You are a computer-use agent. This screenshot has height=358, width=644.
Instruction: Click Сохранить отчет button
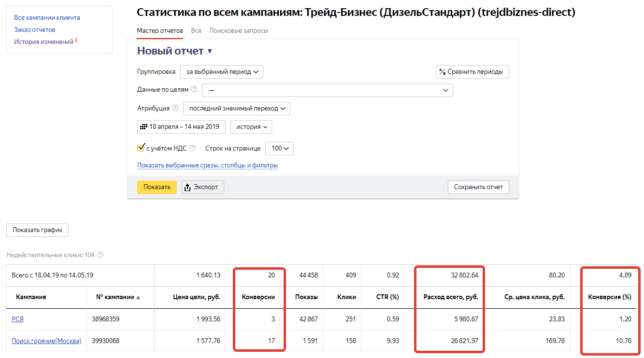pyautogui.click(x=478, y=187)
